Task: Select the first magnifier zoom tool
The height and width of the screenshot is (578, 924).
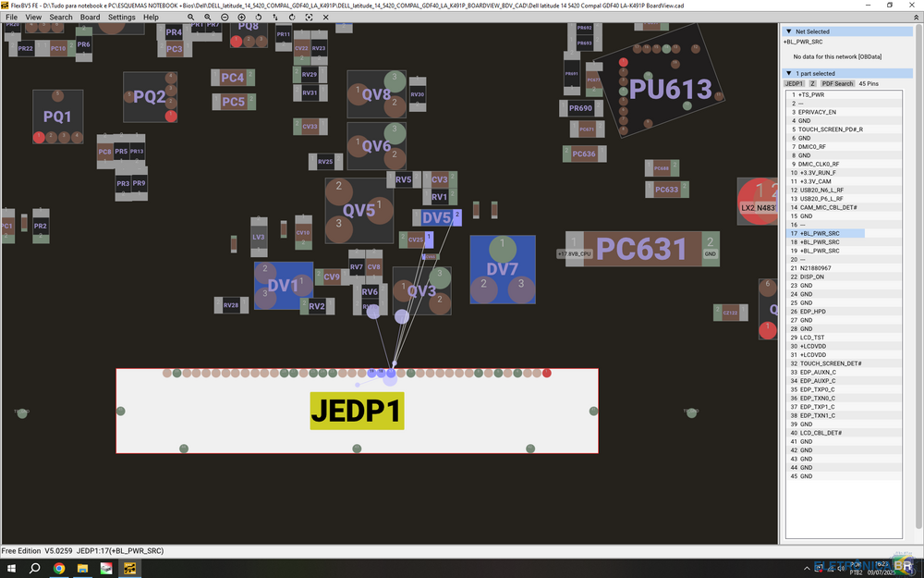Action: tap(191, 17)
